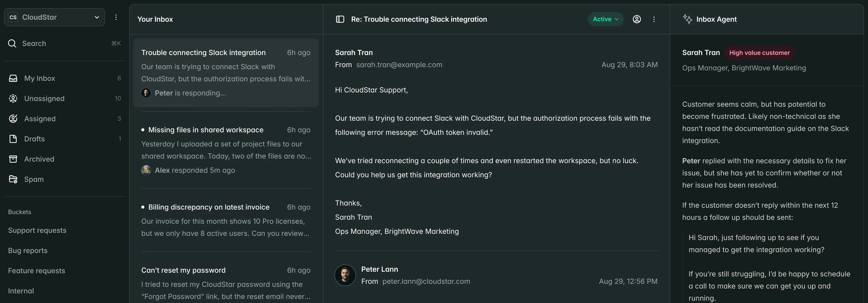868x303 pixels.
Task: Click the Unassigned conversations icon
Action: coord(13,98)
